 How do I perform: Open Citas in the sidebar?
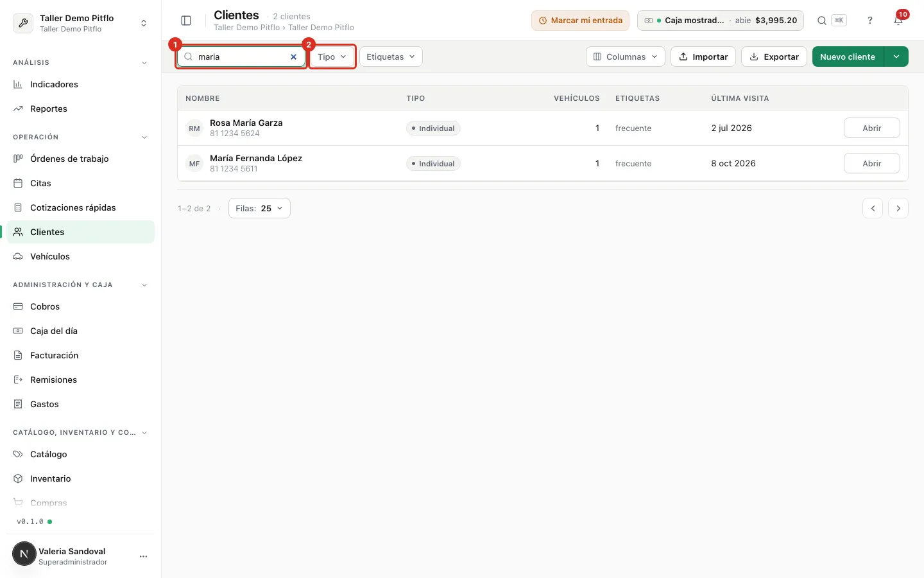point(81,183)
